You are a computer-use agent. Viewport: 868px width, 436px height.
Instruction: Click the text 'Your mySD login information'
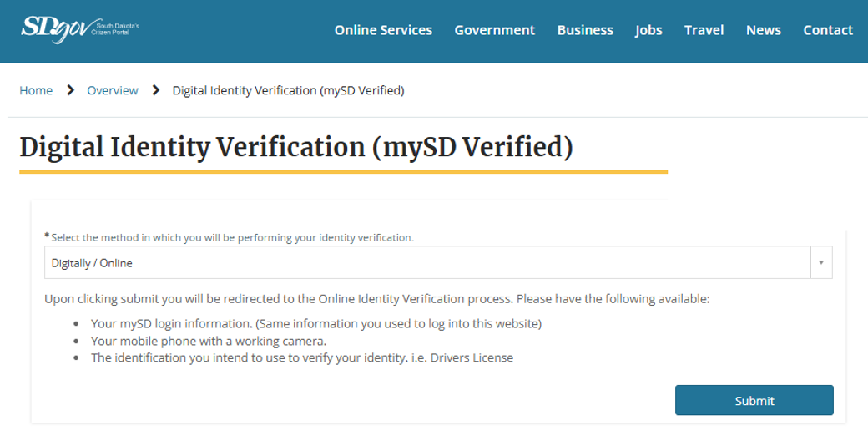(x=316, y=323)
